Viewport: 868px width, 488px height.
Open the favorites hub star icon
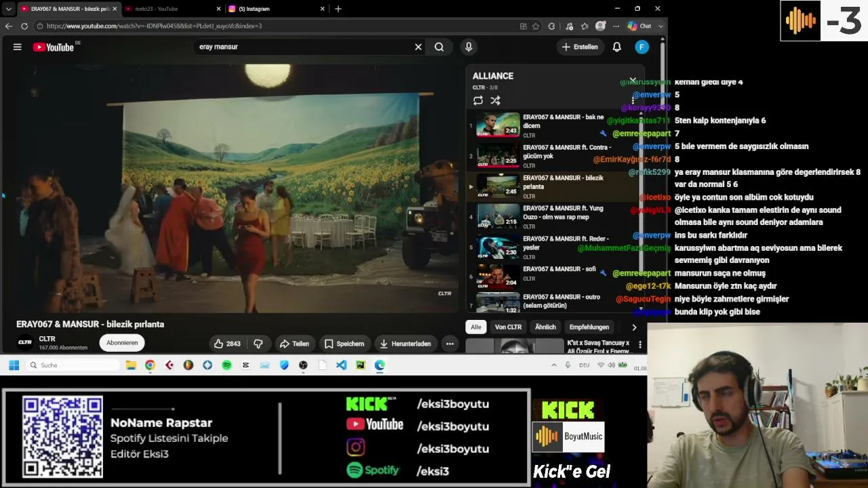(x=585, y=26)
